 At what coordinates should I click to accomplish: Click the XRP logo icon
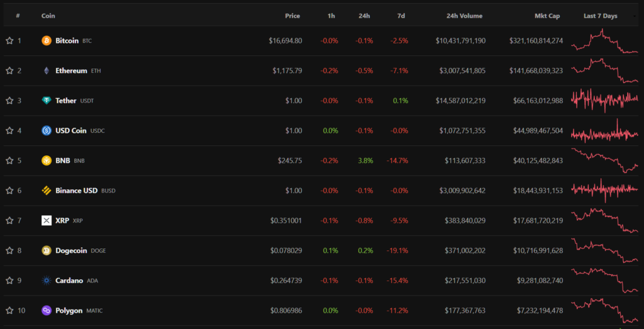pos(46,220)
